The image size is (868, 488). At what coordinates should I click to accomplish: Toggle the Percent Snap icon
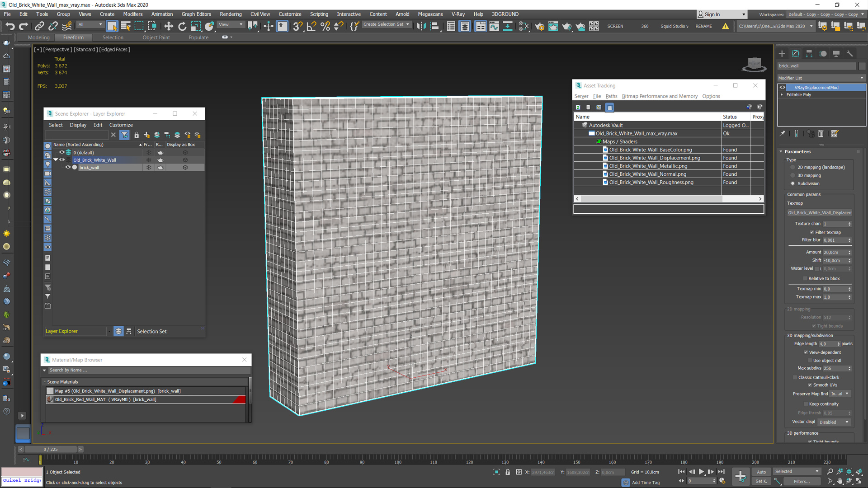click(325, 26)
